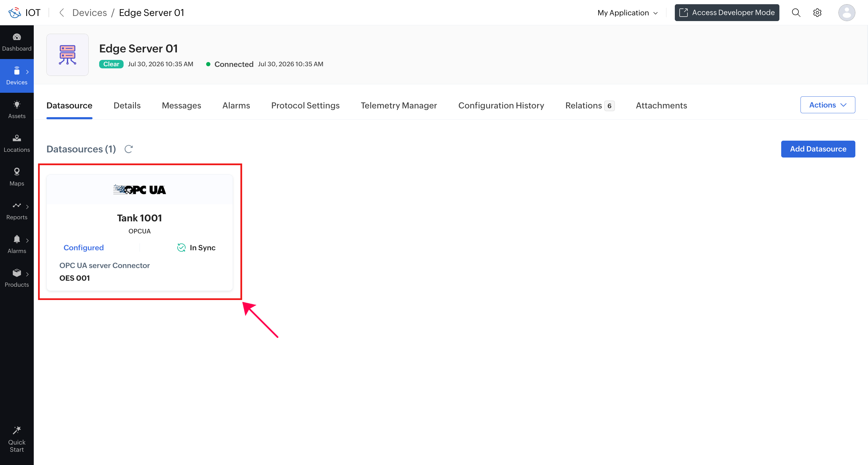
Task: Switch to the Details tab
Action: (127, 105)
